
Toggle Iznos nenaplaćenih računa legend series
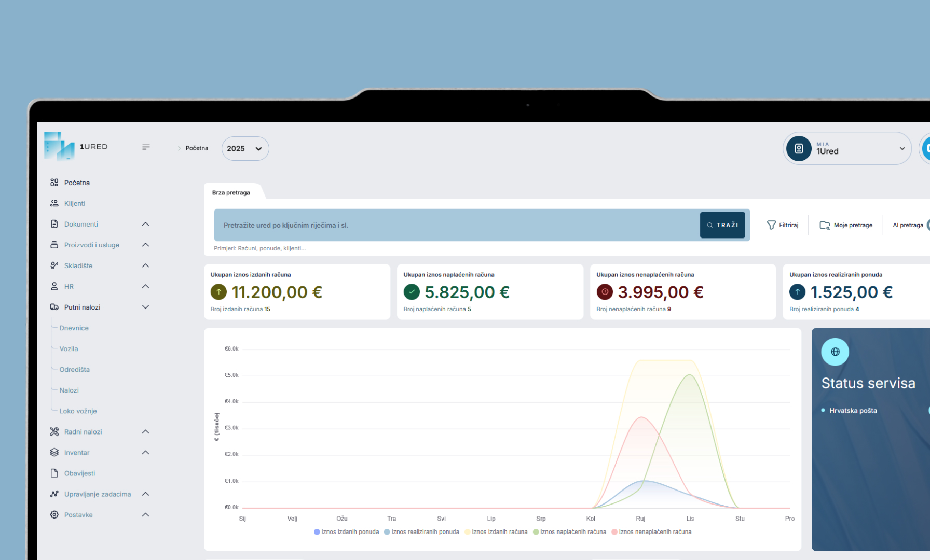[651, 532]
